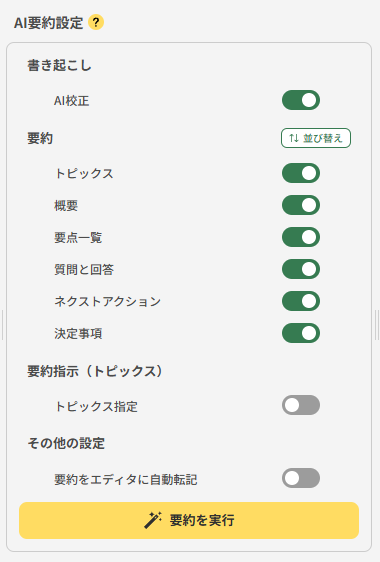The width and height of the screenshot is (380, 562).
Task: Turn off the ネクストアクション toggle
Action: [x=301, y=301]
